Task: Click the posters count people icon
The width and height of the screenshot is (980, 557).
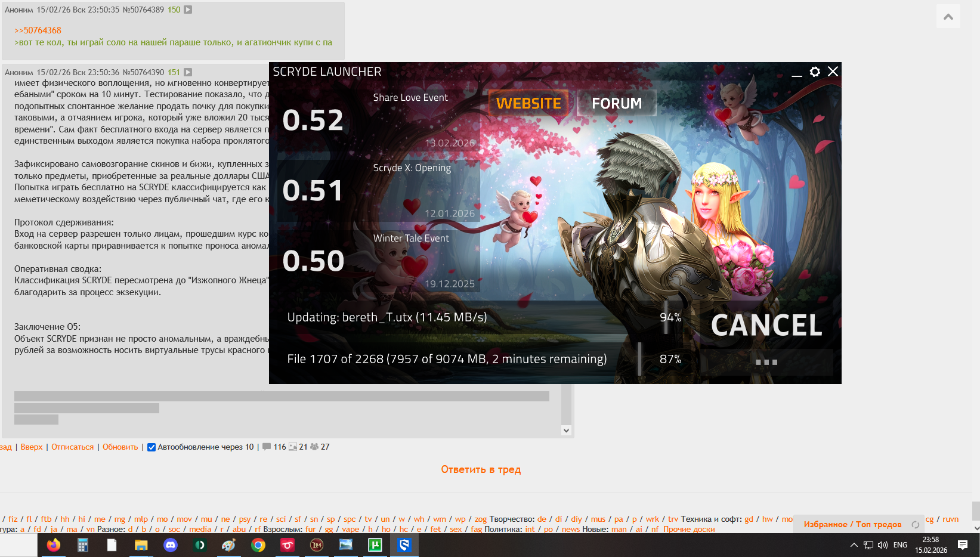Action: click(314, 447)
